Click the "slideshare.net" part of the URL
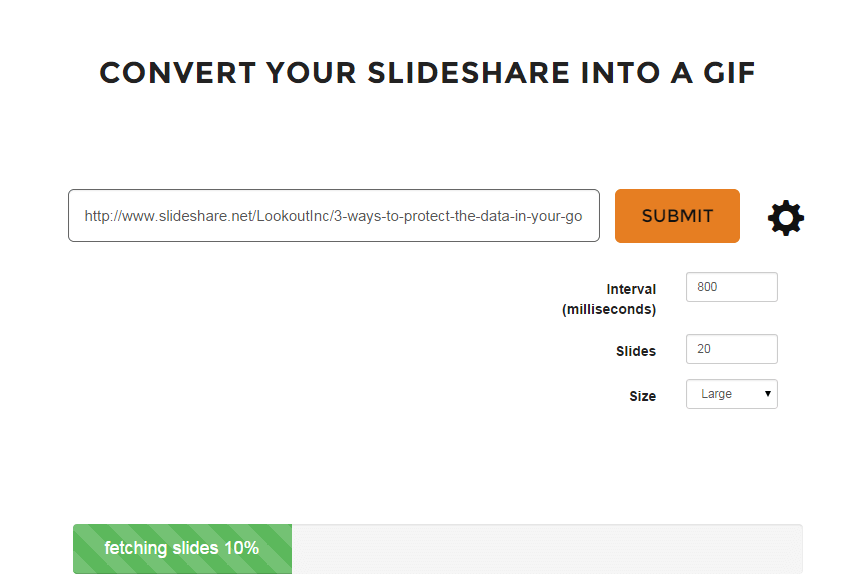 pos(206,216)
